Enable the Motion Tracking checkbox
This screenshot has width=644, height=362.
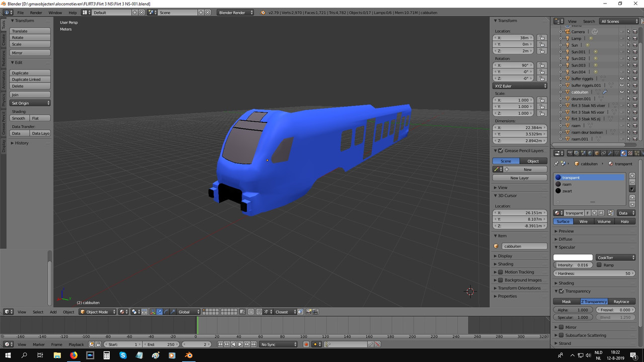(x=501, y=272)
